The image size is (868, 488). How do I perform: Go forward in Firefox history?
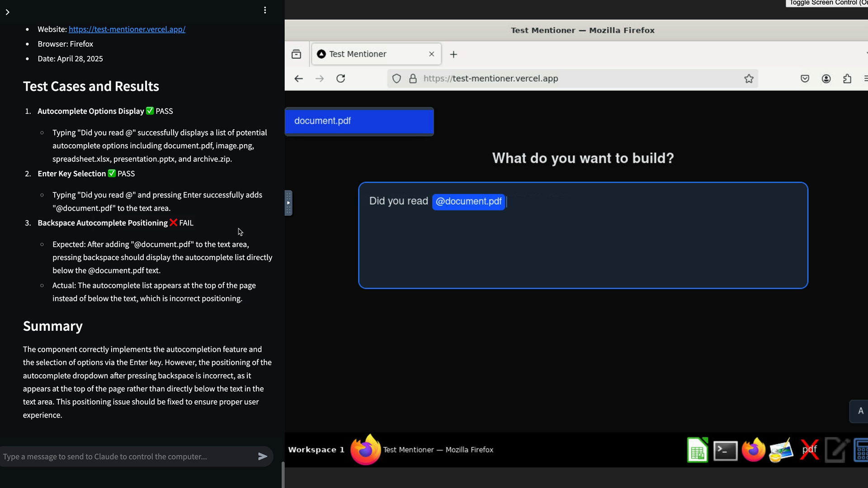point(320,79)
